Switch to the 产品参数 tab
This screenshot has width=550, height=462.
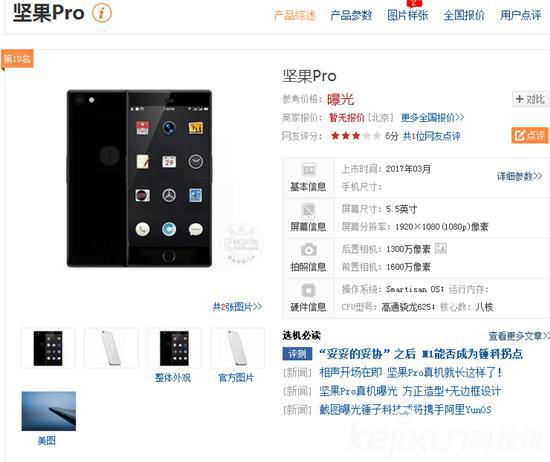(x=351, y=15)
